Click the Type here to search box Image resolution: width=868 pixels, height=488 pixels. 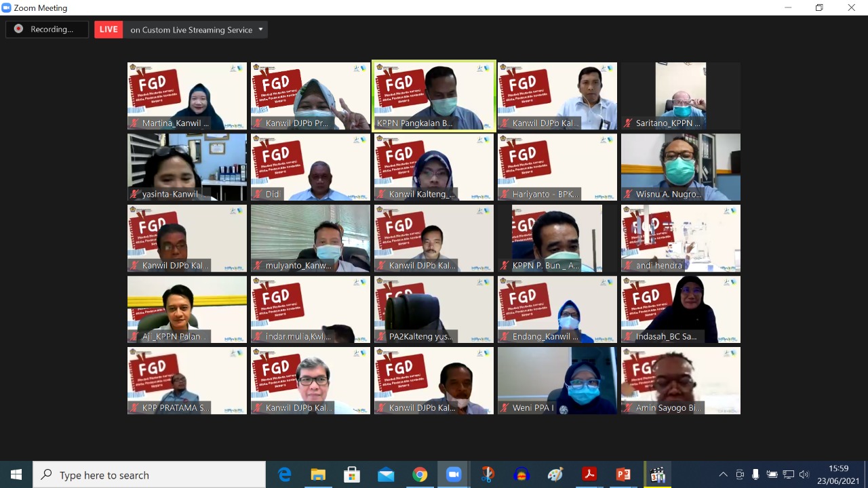coord(149,475)
